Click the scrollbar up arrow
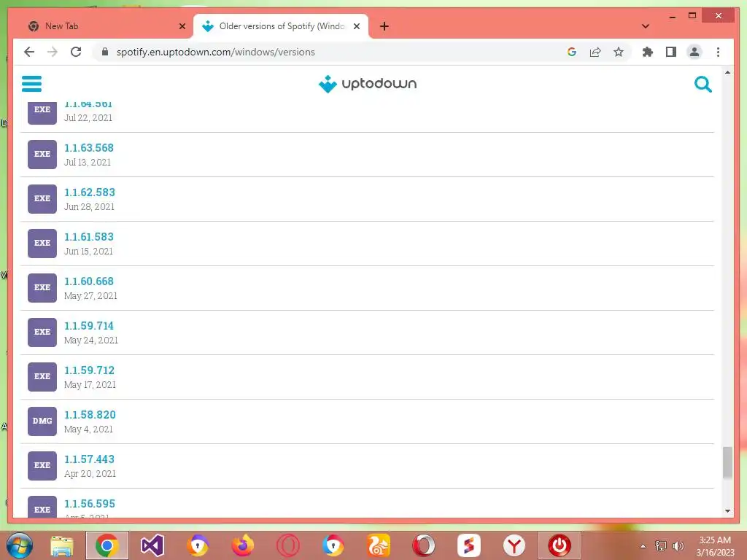The image size is (747, 560). click(727, 72)
